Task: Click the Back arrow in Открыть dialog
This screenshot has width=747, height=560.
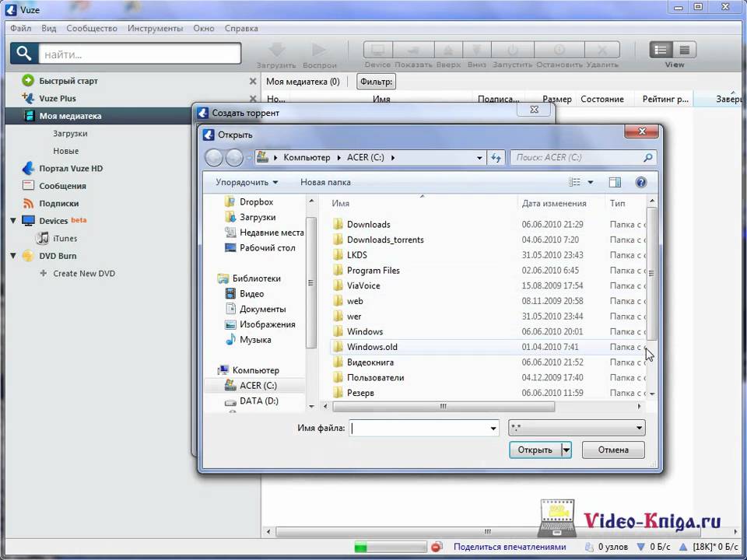Action: click(x=214, y=158)
